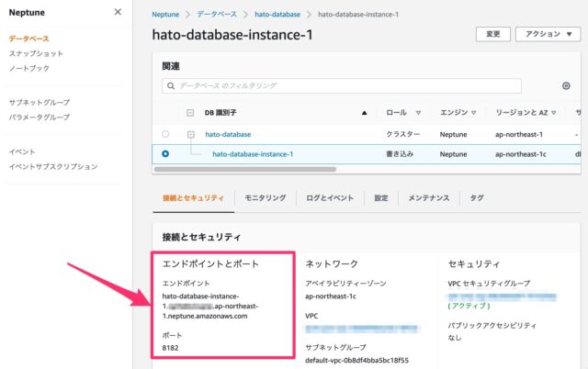
Task: Click the blurred VPC link
Action: pos(361,329)
